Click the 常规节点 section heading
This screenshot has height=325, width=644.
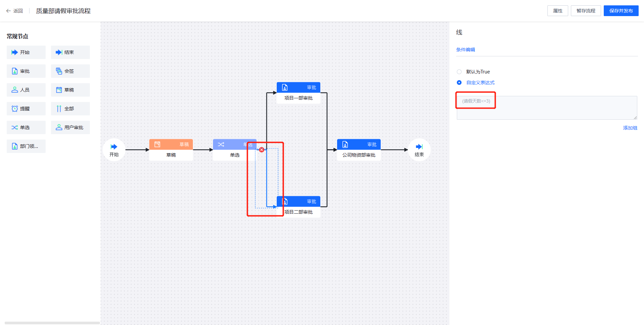click(x=17, y=36)
